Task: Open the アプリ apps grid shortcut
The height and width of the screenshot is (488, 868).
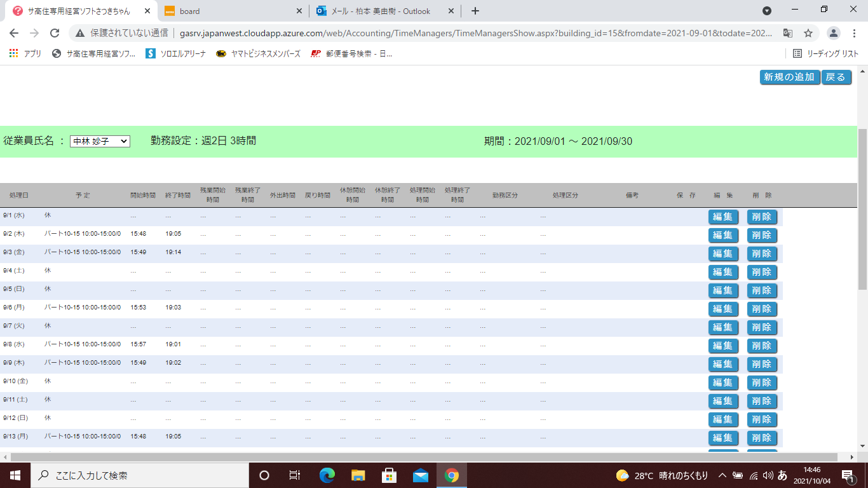Action: point(25,54)
